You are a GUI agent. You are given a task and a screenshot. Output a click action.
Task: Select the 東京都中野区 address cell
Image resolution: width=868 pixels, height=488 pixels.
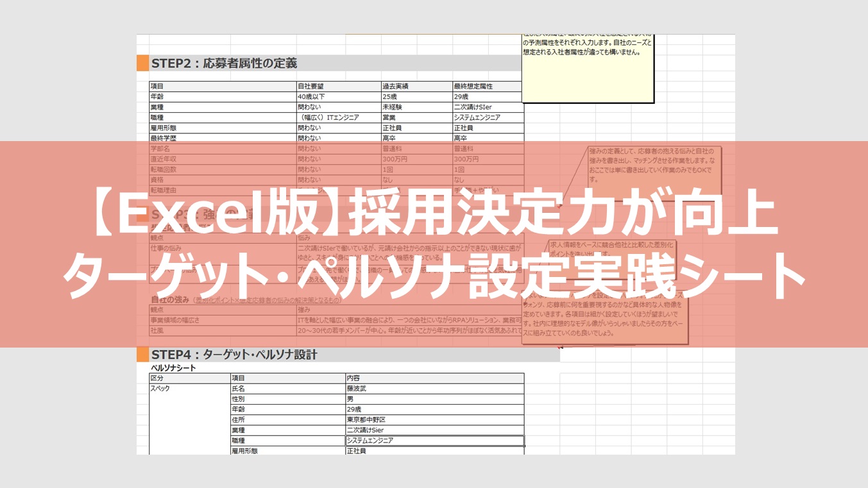434,419
